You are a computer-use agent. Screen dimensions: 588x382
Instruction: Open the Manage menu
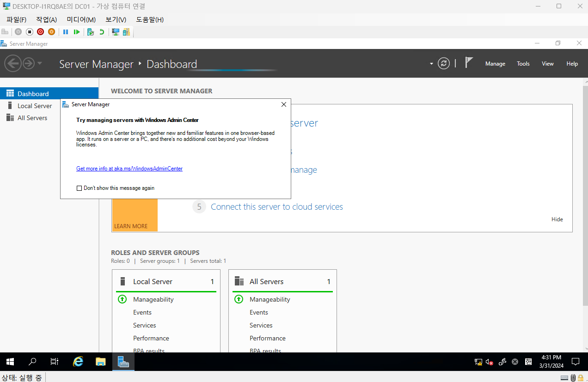click(x=495, y=64)
